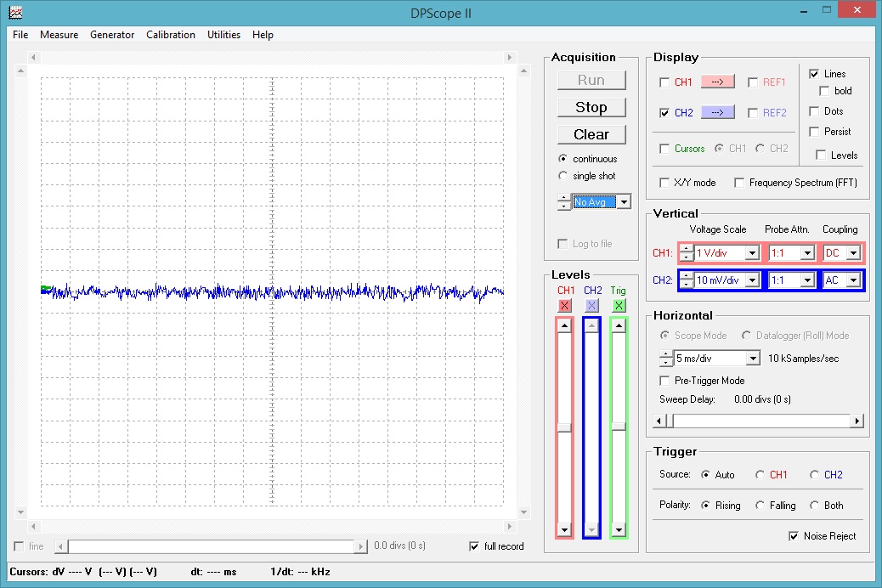Open the Calibration menu
The height and width of the screenshot is (588, 882).
coord(171,35)
